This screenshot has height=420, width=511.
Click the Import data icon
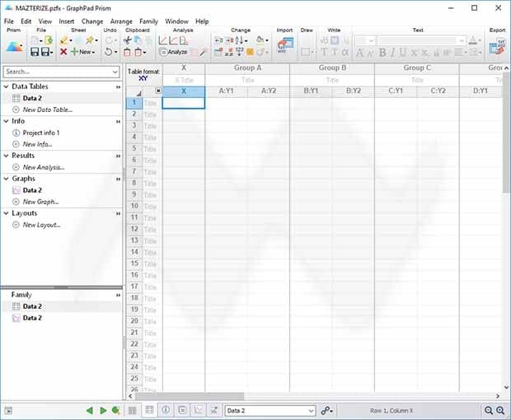285,45
